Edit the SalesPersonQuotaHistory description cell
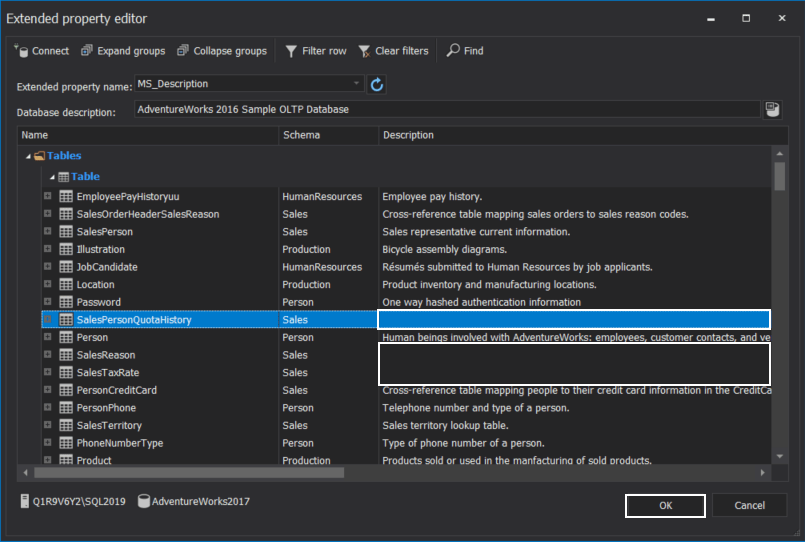The image size is (805, 542). point(574,319)
